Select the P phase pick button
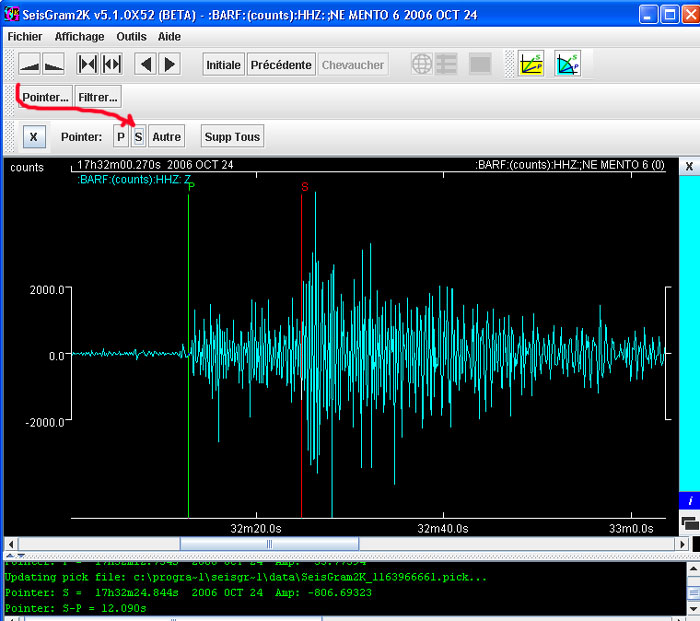Screen dimensions: 700x621 121,137
